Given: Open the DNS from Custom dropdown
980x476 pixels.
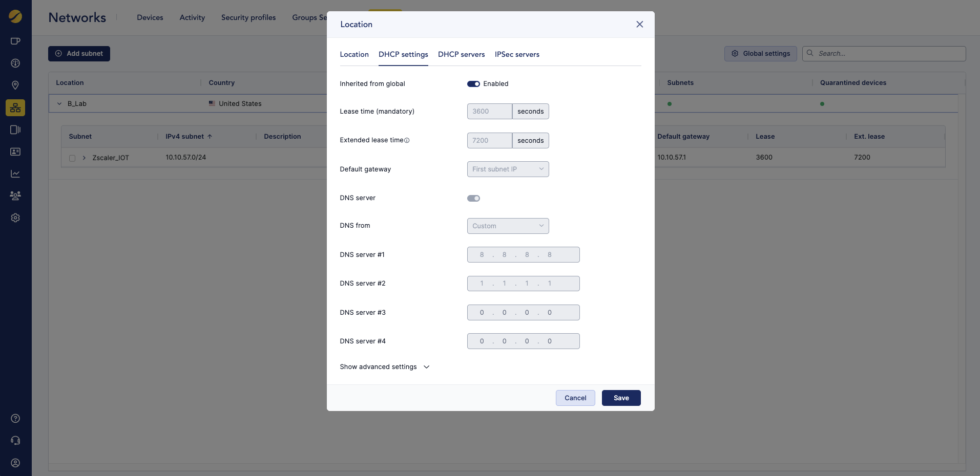Looking at the screenshot, I should (508, 226).
